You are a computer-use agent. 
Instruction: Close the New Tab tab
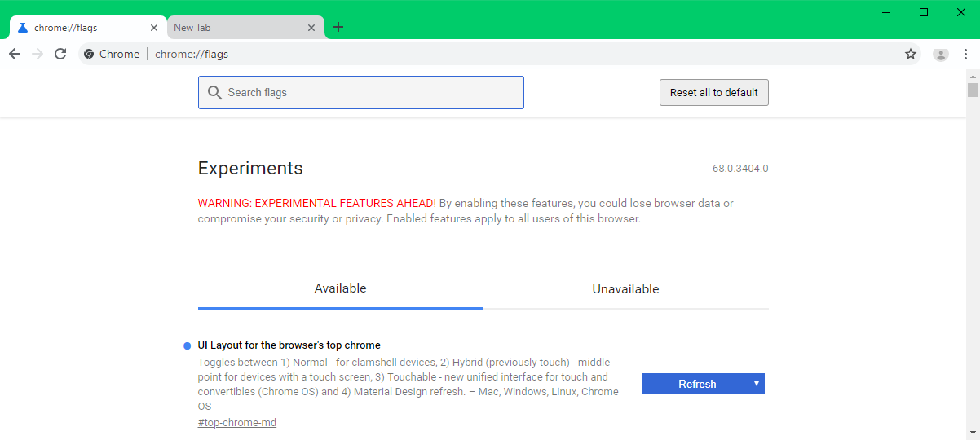point(311,28)
